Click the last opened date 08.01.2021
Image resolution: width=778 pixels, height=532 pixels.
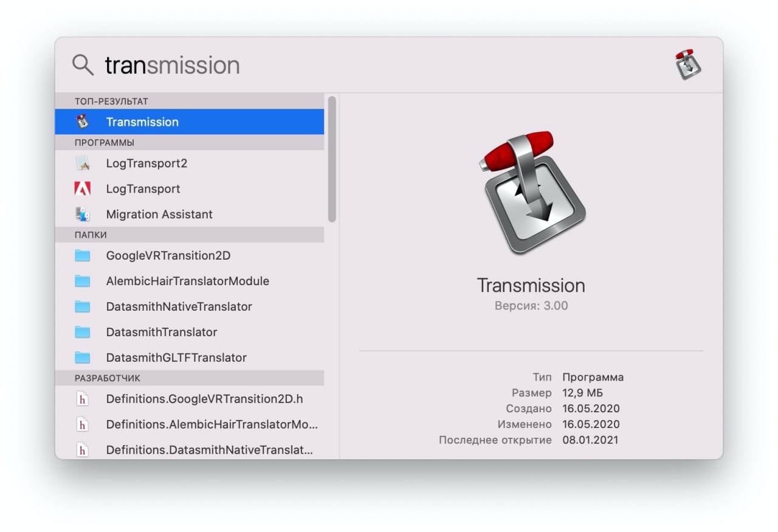pos(590,440)
